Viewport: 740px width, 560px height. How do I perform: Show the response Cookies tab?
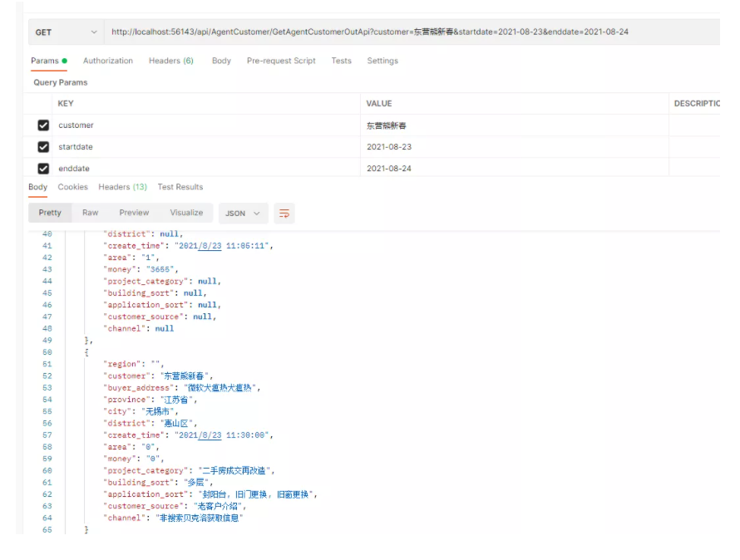point(72,187)
